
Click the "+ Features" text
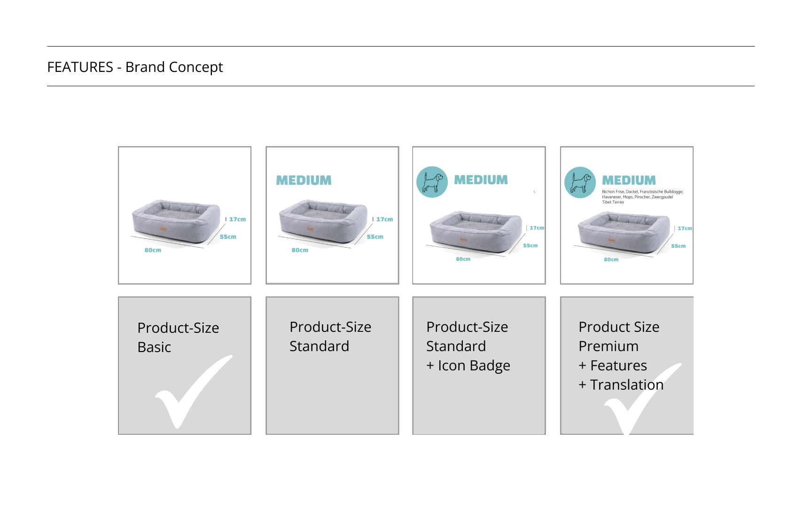[613, 366]
